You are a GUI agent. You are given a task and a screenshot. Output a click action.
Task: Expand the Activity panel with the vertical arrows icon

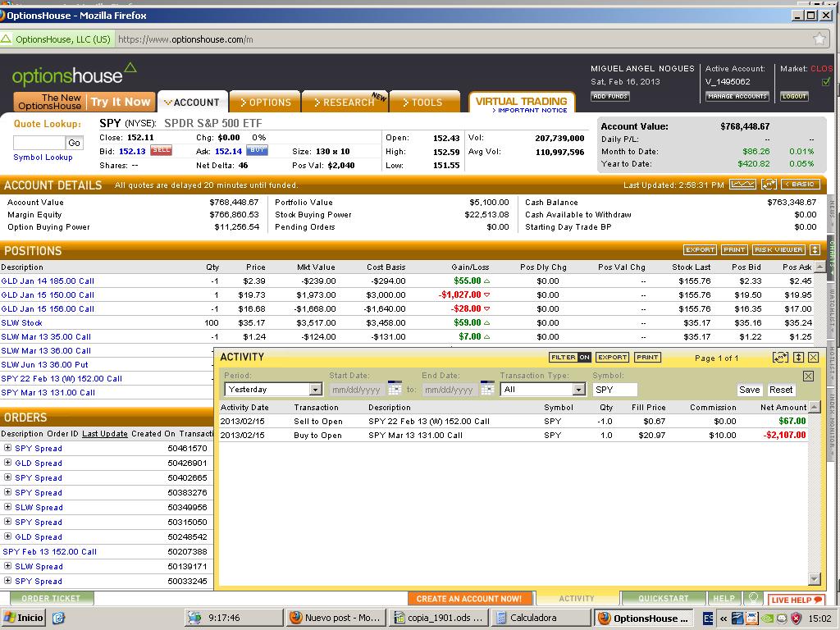pos(797,358)
